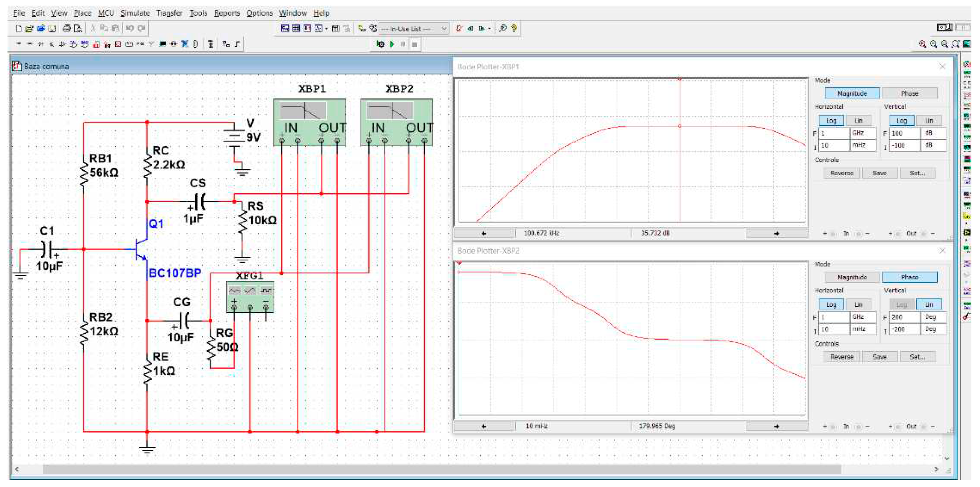
Task: Click the Print icon in toolbar
Action: point(67,29)
